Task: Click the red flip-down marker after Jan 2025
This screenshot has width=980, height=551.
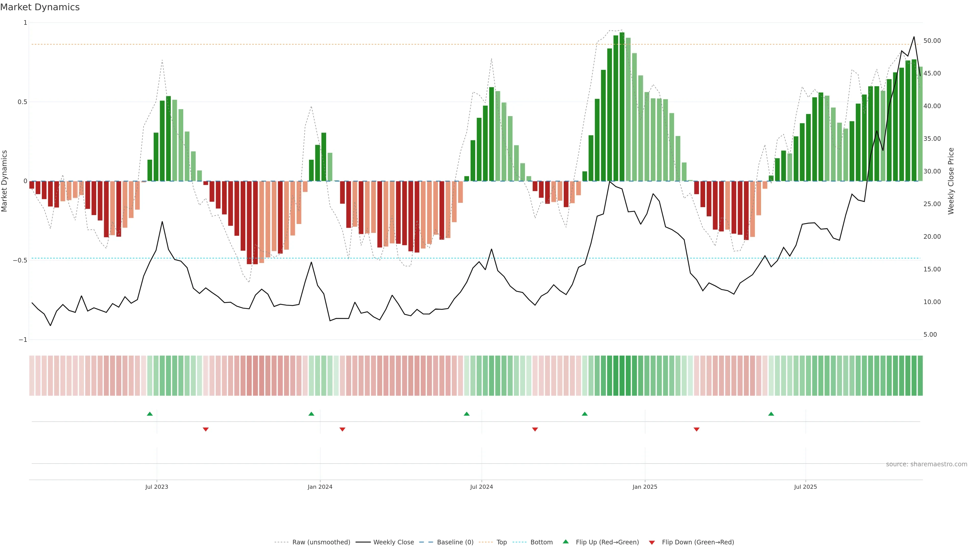Action: coord(696,429)
